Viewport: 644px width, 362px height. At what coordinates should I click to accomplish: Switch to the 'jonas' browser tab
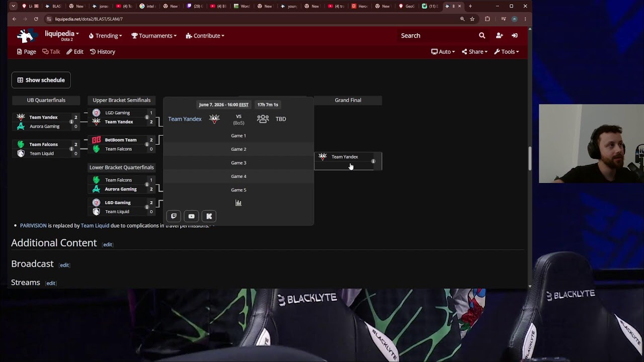click(x=101, y=6)
